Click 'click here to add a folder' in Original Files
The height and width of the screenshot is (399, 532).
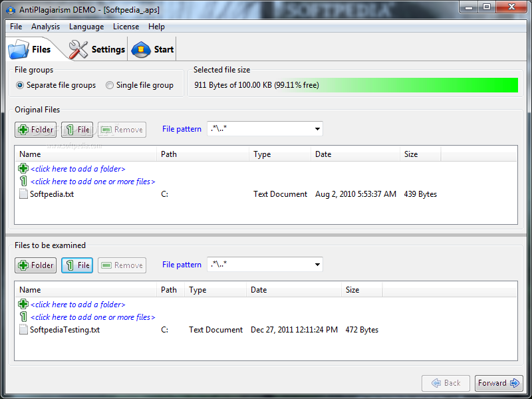[x=78, y=169]
